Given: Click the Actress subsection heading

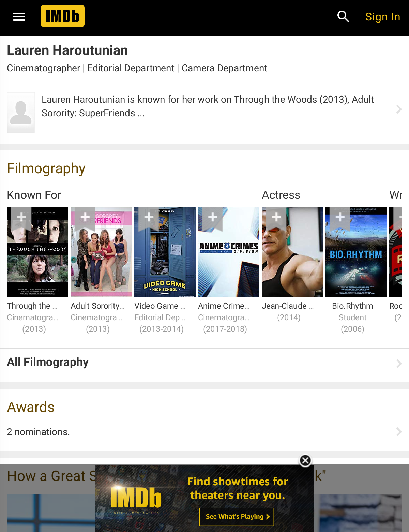Looking at the screenshot, I should coord(281,195).
